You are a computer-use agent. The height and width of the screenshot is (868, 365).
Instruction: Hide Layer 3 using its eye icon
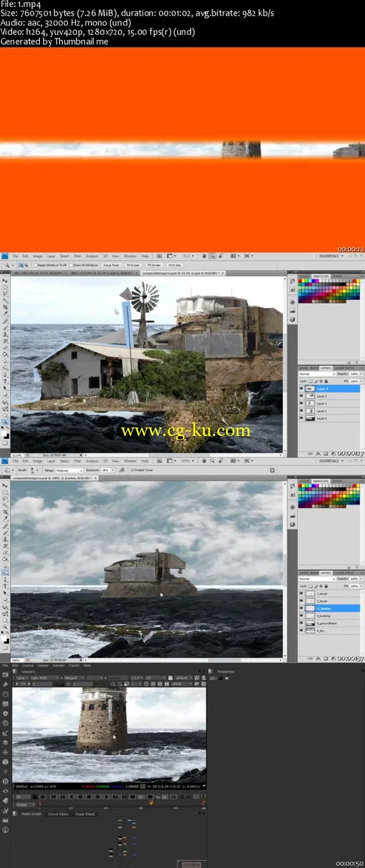(301, 396)
